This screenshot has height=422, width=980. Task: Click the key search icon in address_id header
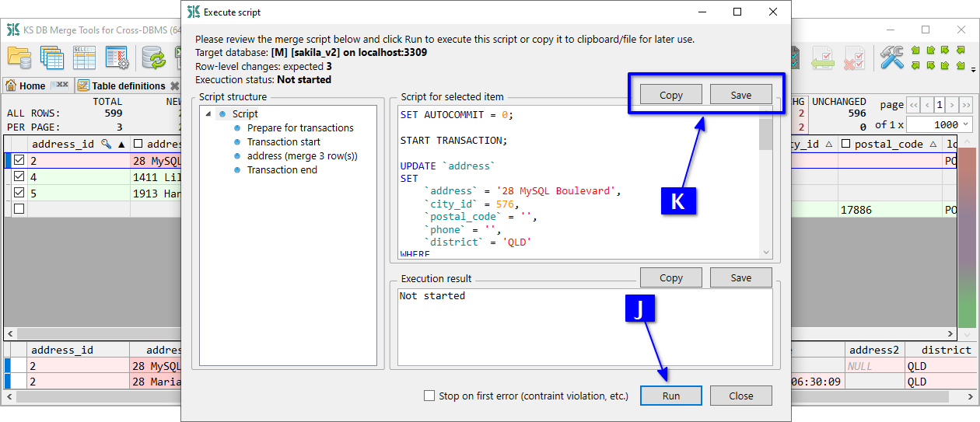(x=107, y=144)
